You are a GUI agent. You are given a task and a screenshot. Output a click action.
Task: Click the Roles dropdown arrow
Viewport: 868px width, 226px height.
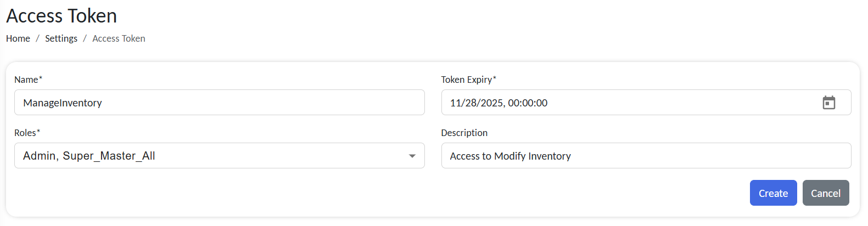(x=412, y=156)
